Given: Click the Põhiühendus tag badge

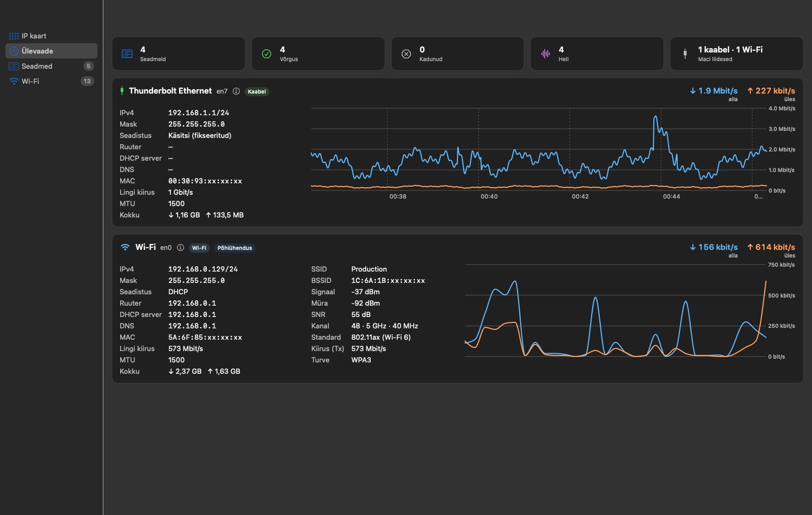Looking at the screenshot, I should pos(235,248).
